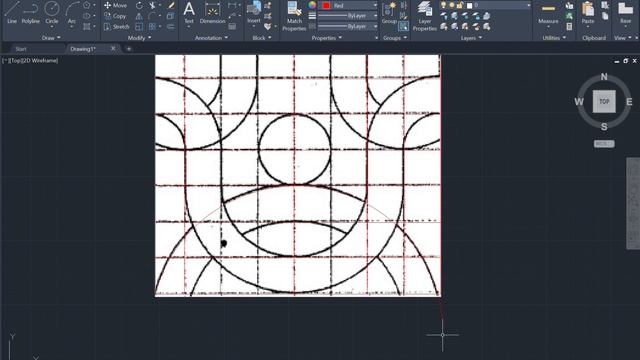Image resolution: width=640 pixels, height=360 pixels.
Task: Click the Quick Calculator icon
Action: (569, 27)
